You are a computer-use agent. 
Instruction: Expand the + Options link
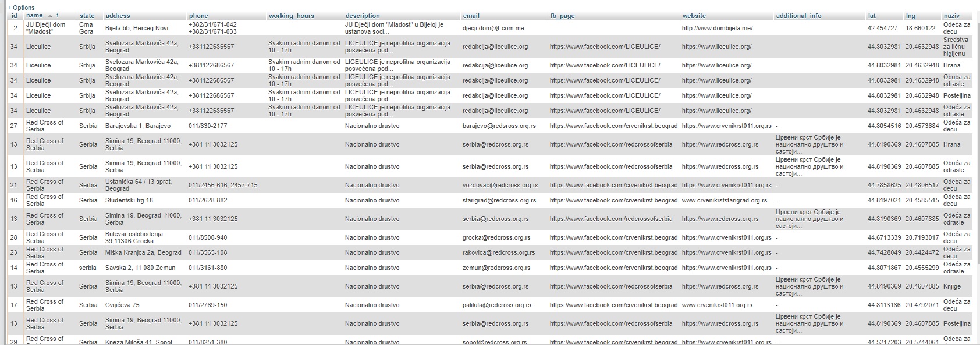point(21,8)
